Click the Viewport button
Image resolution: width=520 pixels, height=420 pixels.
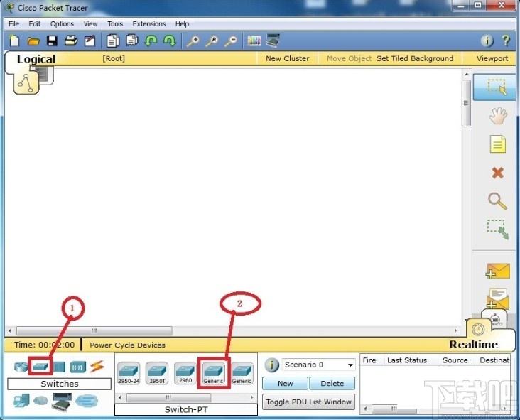click(492, 58)
